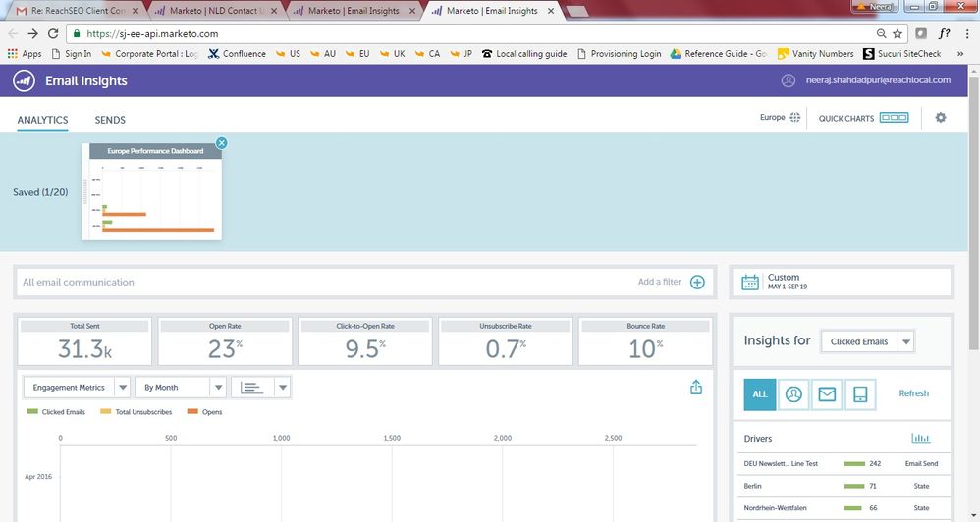The image size is (980, 522).
Task: Export the chart using share icon
Action: coord(696,388)
